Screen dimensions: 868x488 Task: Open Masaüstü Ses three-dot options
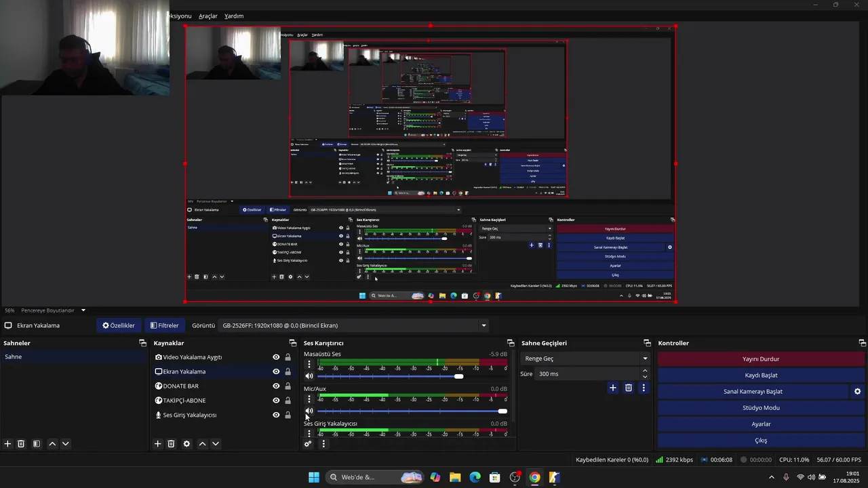coord(309,364)
